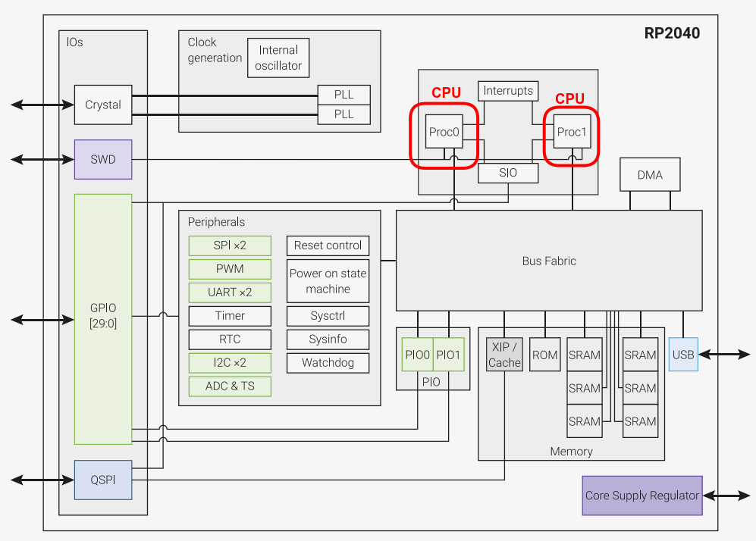Viewport: 756px width, 541px height.
Task: Click the RP2040 chip title
Action: 672,33
